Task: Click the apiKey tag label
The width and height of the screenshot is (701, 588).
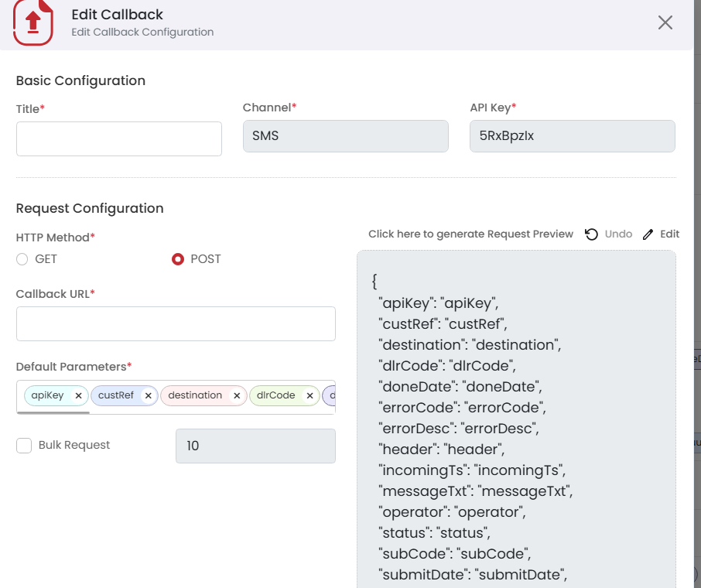Action: pyautogui.click(x=47, y=395)
